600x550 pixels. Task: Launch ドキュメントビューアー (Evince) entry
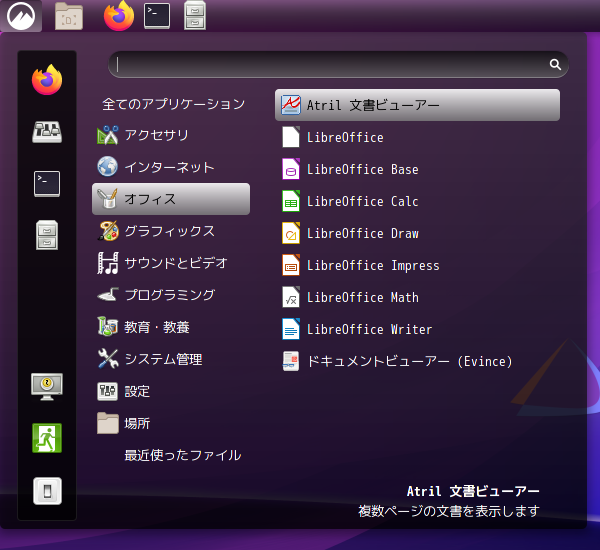[x=417, y=361]
